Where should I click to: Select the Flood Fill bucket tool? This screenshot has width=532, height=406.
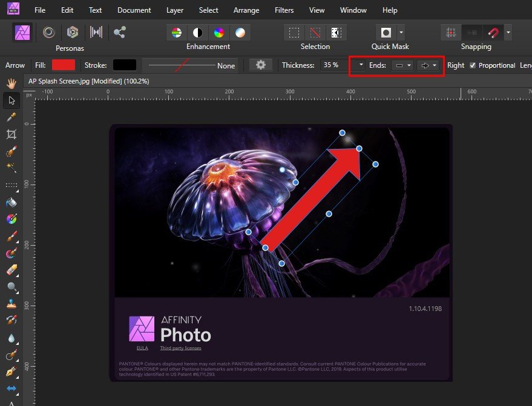tap(11, 203)
